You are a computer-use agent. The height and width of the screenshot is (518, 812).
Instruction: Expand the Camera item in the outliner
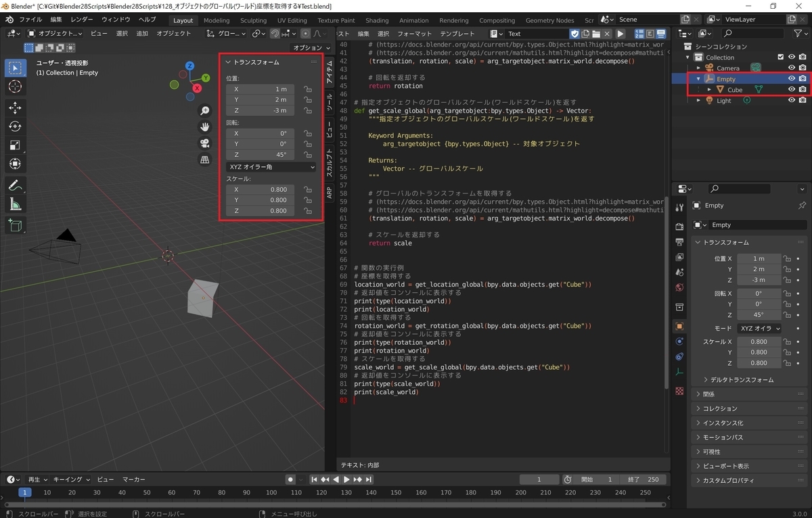[x=699, y=68]
